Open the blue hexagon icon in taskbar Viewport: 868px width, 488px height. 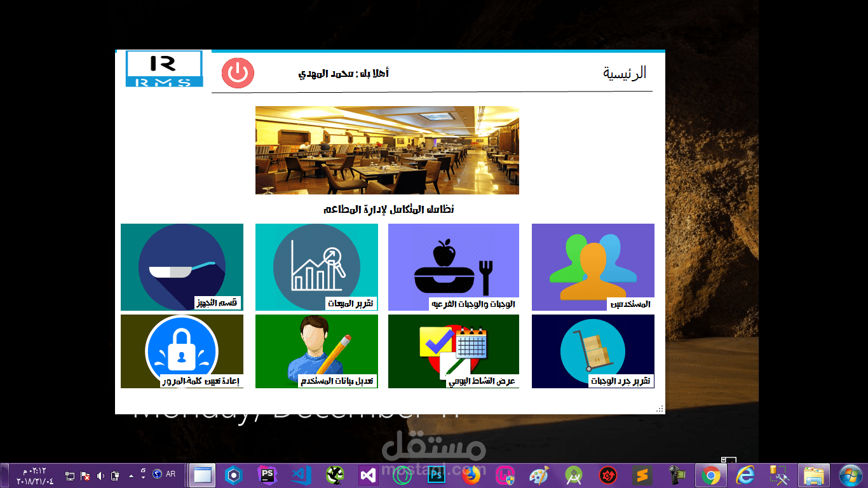coord(234,475)
